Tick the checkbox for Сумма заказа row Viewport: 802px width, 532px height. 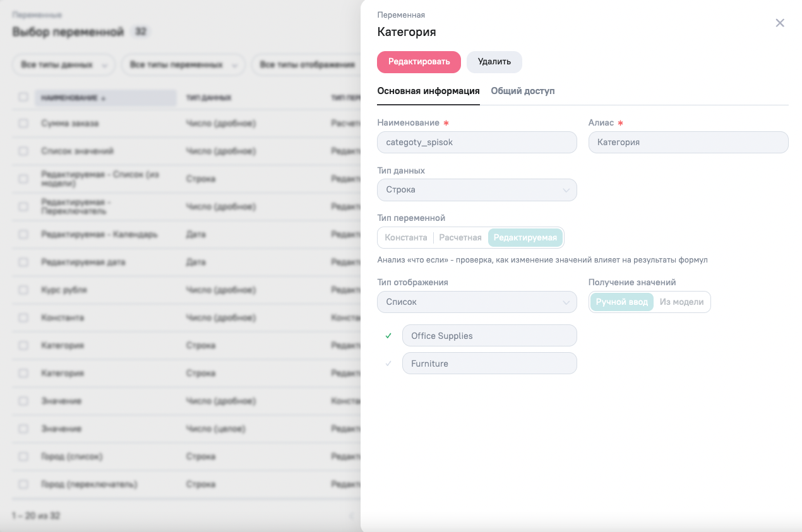tap(23, 124)
